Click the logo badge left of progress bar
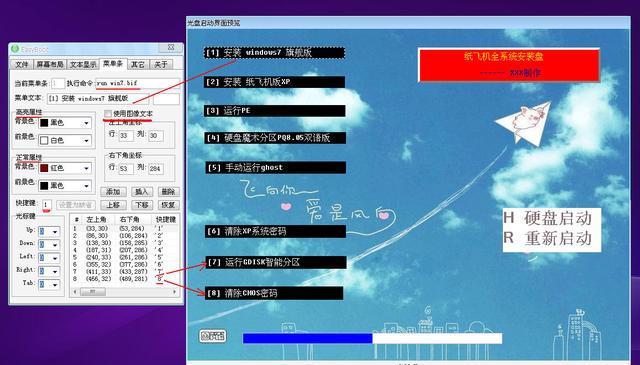The height and width of the screenshot is (365, 640). pyautogui.click(x=212, y=336)
